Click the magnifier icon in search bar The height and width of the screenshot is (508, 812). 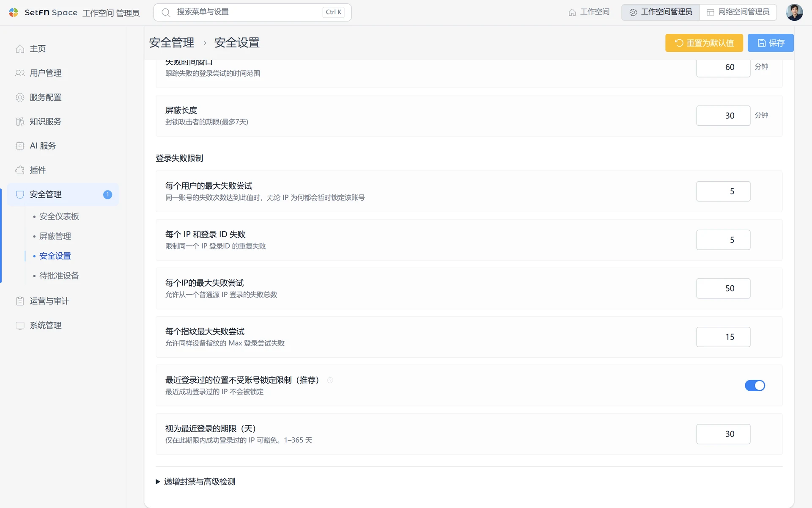(166, 12)
